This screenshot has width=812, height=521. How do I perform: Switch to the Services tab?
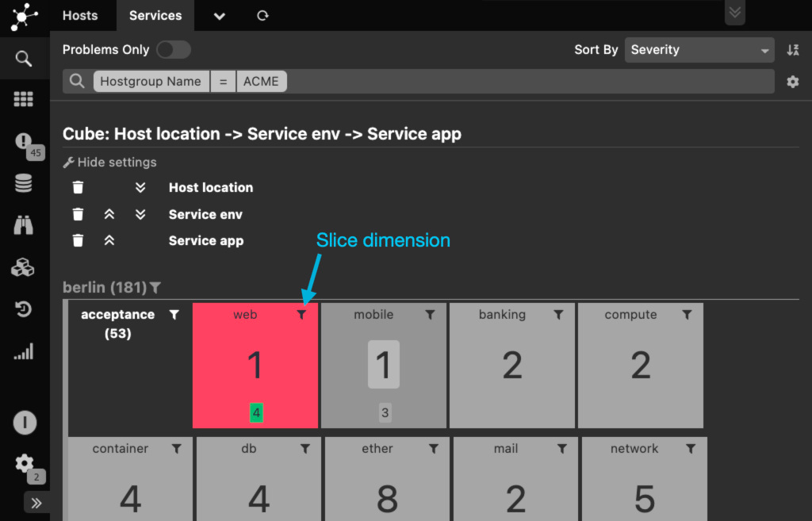[155, 16]
